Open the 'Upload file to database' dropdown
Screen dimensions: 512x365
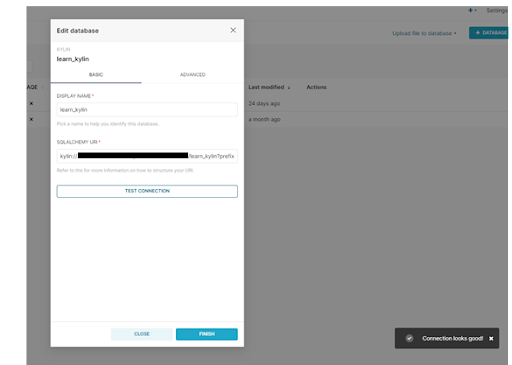coord(424,33)
